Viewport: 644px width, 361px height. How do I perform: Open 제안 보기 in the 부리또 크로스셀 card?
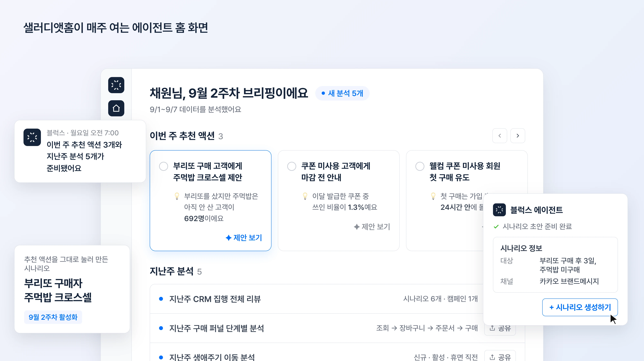click(x=244, y=238)
